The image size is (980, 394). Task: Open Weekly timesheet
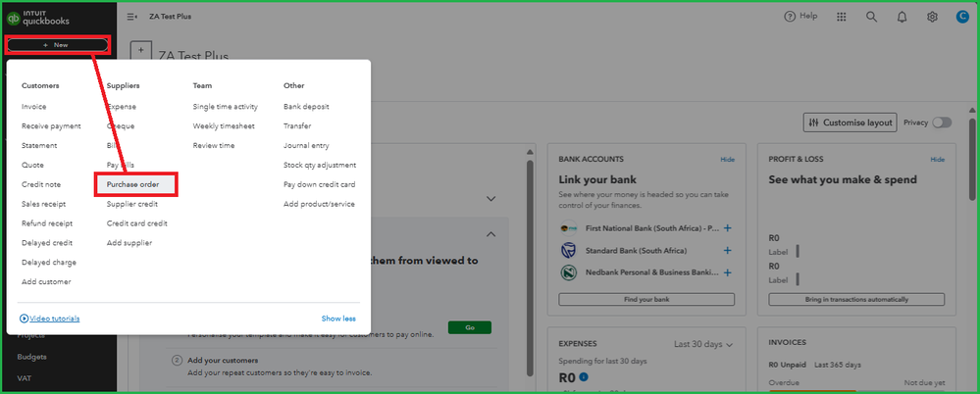coord(224,126)
